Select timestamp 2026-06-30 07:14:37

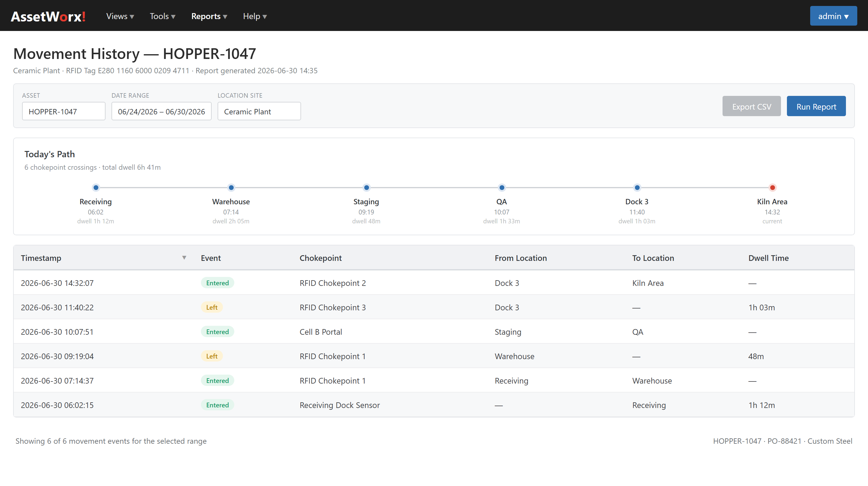pyautogui.click(x=57, y=381)
